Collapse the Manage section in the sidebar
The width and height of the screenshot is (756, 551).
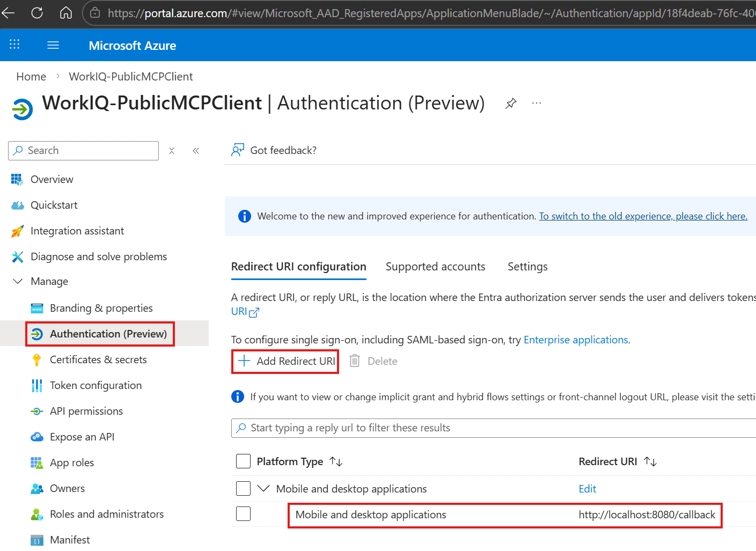coord(18,281)
